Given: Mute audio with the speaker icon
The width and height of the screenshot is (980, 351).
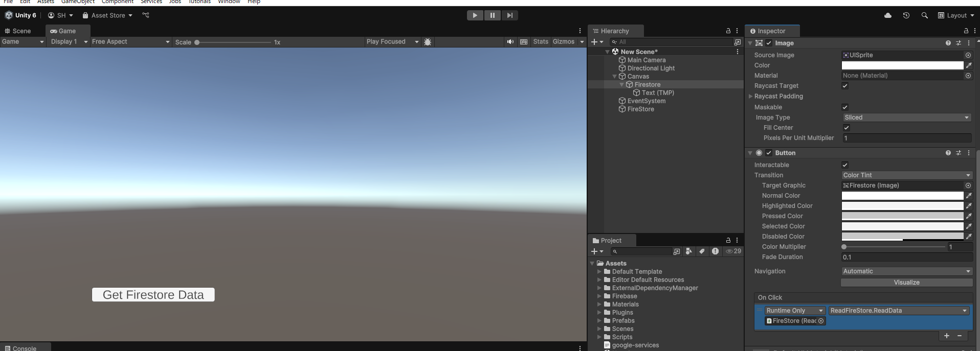Looking at the screenshot, I should click(x=510, y=42).
